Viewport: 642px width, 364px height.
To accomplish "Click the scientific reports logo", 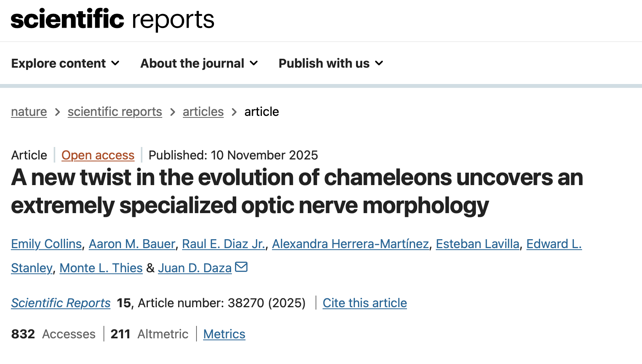I will coord(112,19).
